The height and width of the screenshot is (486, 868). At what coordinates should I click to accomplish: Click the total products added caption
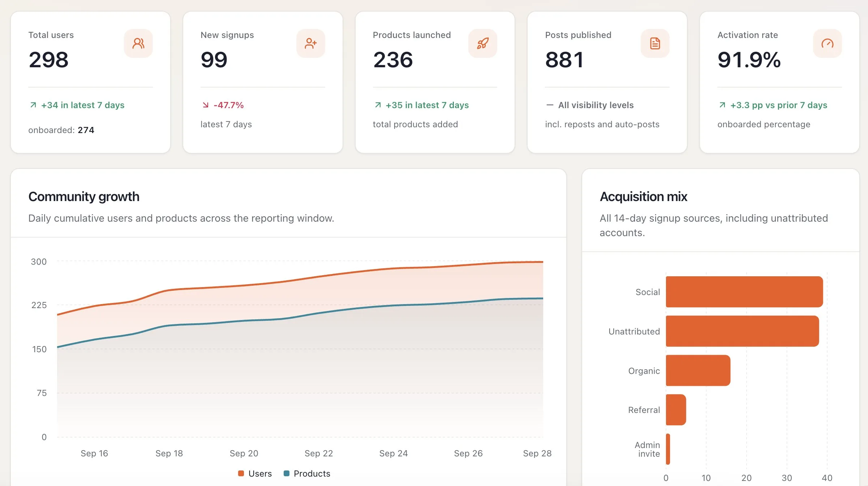[x=415, y=124]
